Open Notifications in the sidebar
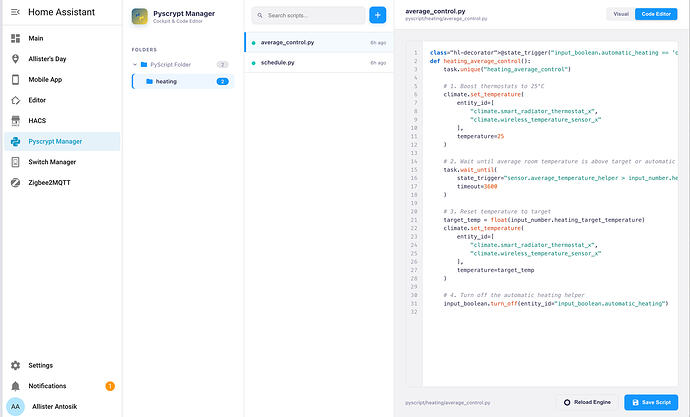This screenshot has height=417, width=690. click(62, 386)
